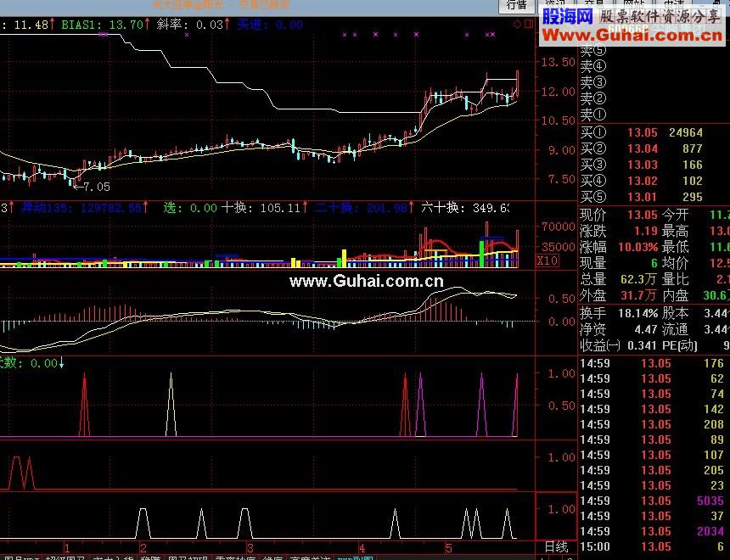
Task: Click the split-panel icon beside the diamond
Action: click(x=529, y=24)
